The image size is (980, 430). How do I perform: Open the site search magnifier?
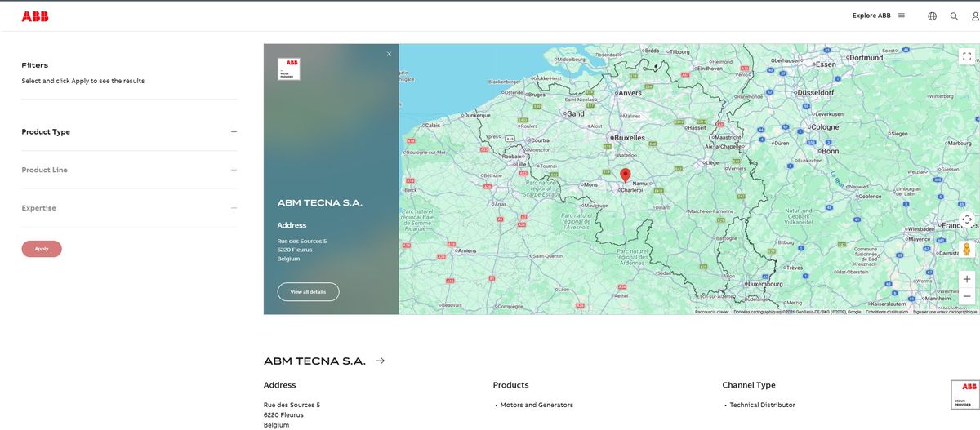tap(954, 16)
